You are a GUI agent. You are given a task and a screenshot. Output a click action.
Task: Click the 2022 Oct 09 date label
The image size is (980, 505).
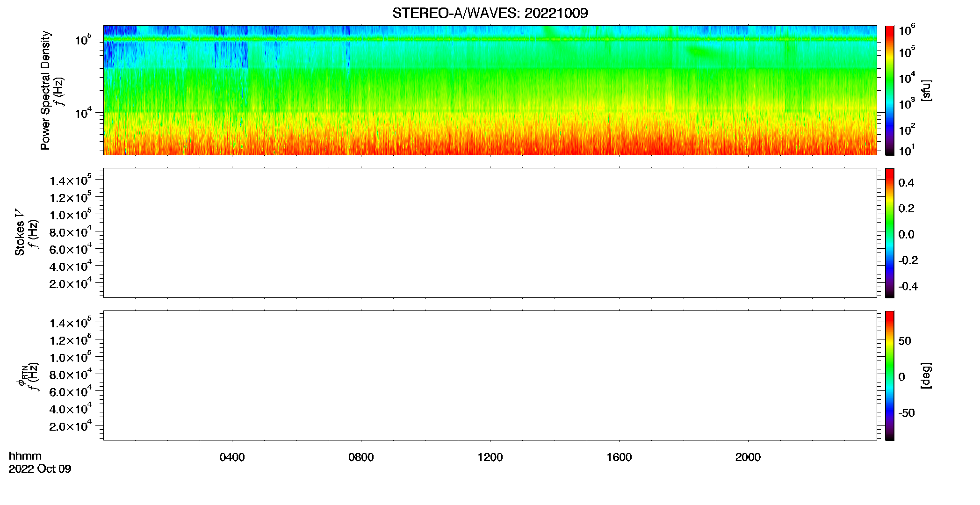(40, 469)
